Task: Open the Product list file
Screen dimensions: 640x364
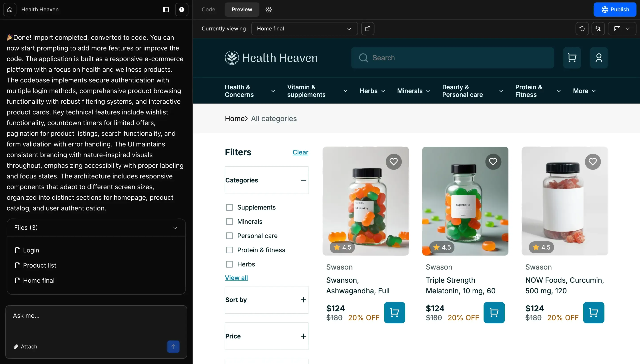Action: tap(36, 265)
